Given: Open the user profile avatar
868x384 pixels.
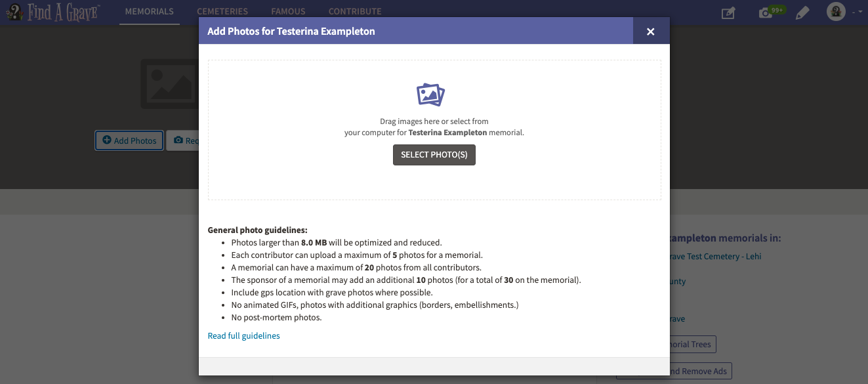Looking at the screenshot, I should (836, 12).
